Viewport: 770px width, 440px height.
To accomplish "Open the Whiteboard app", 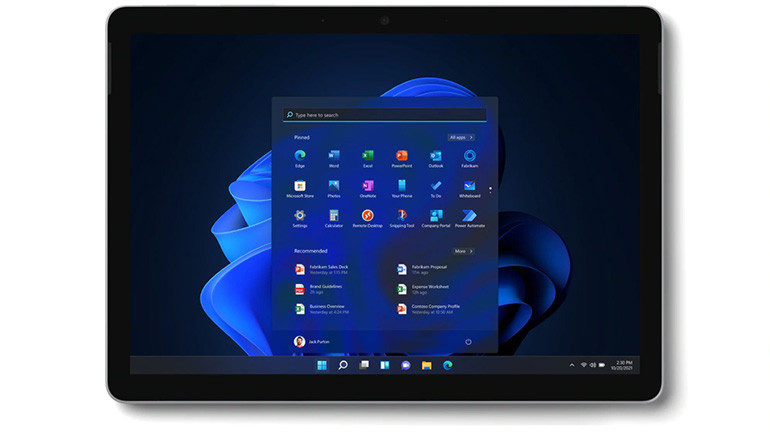I will tap(469, 187).
